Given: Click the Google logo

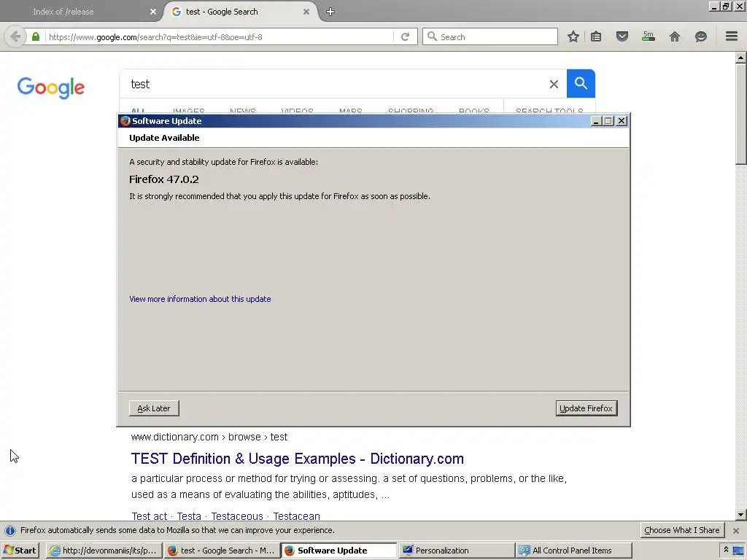Looking at the screenshot, I should pos(51,88).
